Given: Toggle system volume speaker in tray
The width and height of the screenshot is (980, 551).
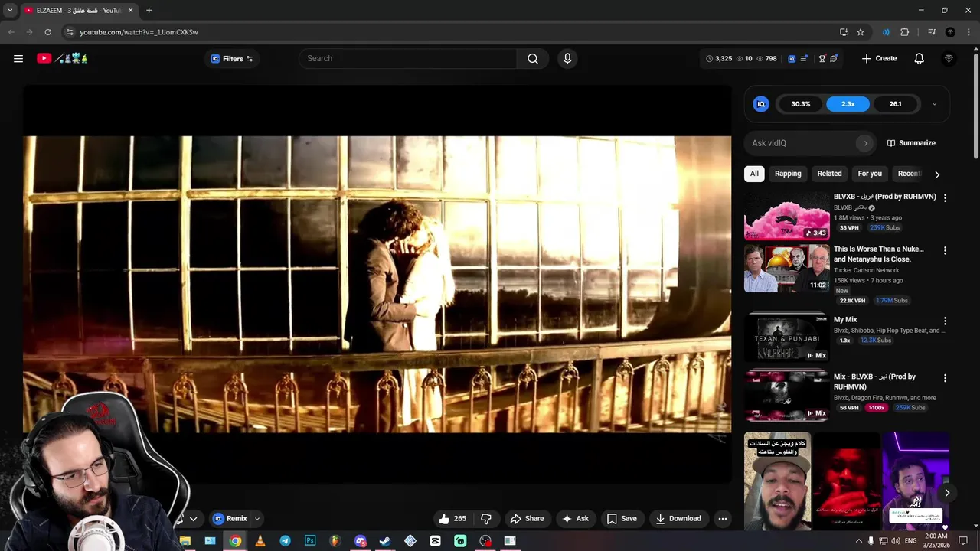Looking at the screenshot, I should [896, 541].
